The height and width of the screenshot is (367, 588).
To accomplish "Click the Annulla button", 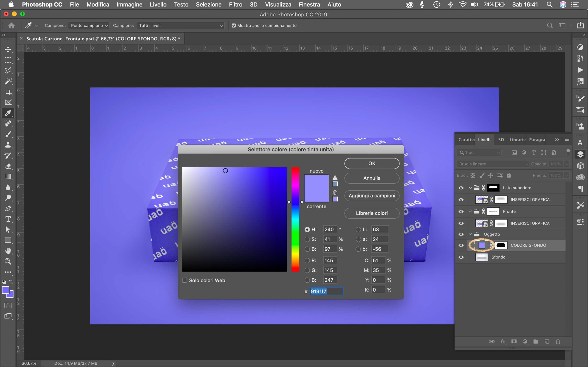I will click(371, 178).
